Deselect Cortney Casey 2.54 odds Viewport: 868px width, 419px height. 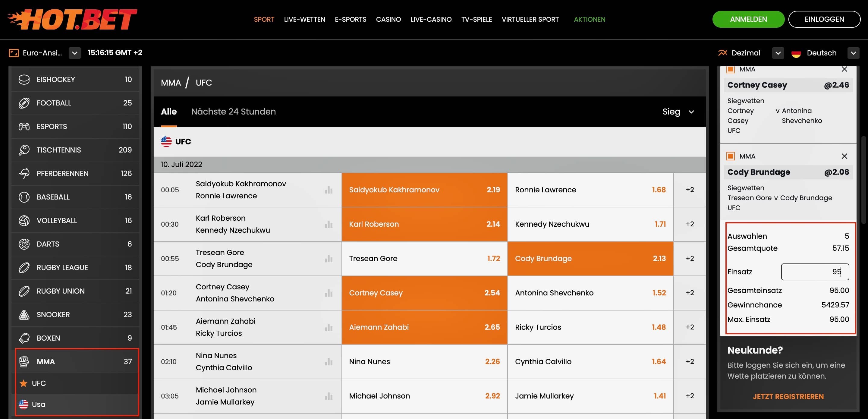[424, 293]
